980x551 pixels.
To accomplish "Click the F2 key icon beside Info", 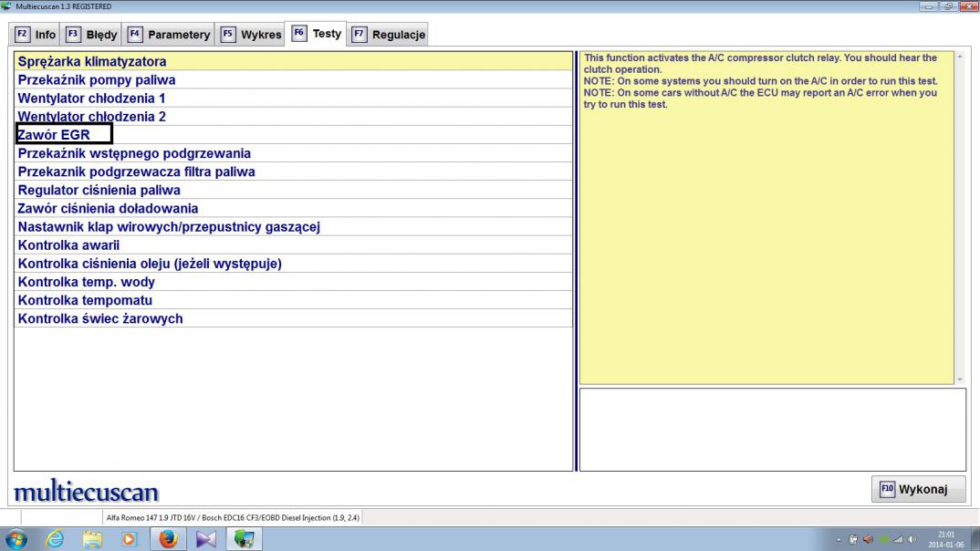I will pyautogui.click(x=22, y=34).
